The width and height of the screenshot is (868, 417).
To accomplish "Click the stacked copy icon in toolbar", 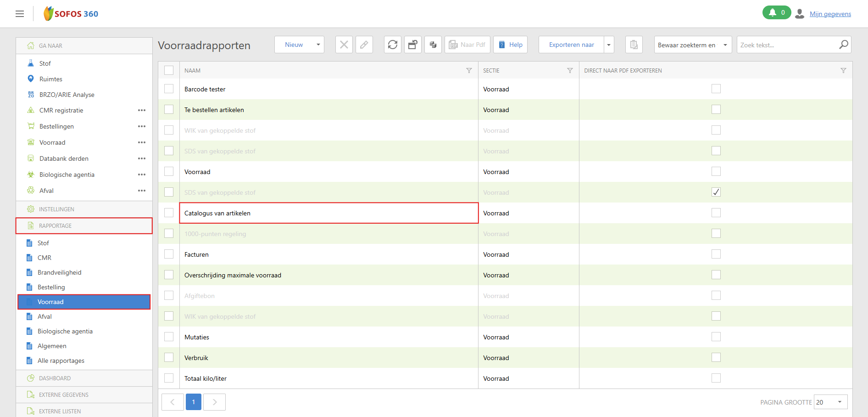I will pyautogui.click(x=433, y=45).
